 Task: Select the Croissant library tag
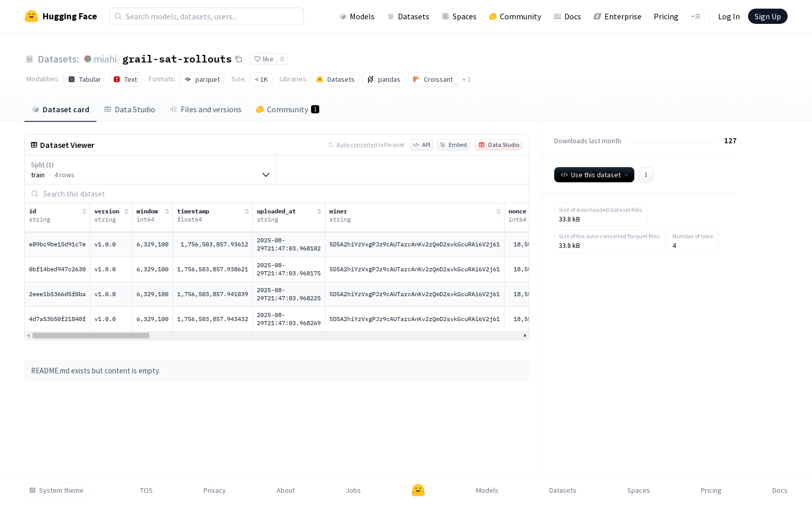pos(433,79)
